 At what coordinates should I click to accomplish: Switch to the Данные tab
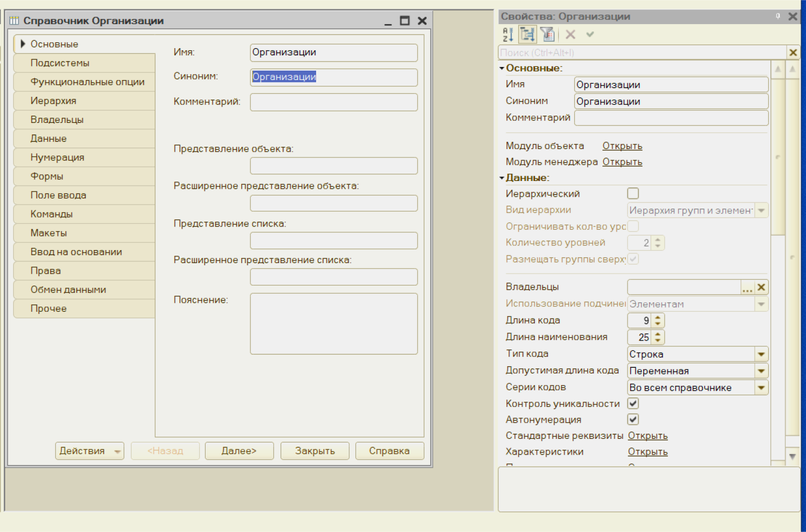click(x=48, y=139)
